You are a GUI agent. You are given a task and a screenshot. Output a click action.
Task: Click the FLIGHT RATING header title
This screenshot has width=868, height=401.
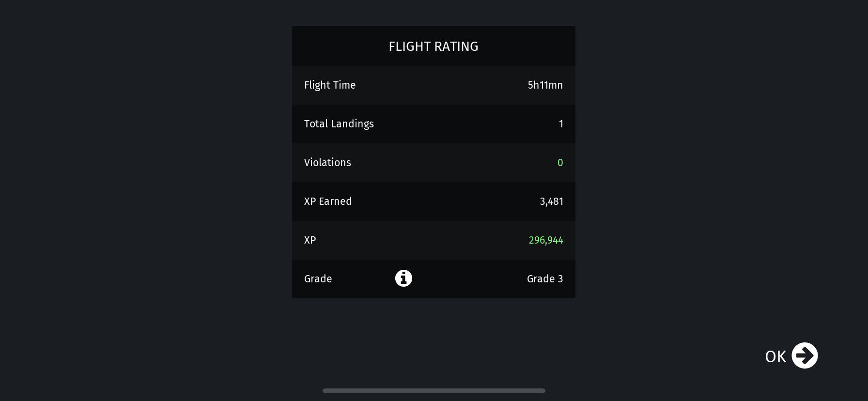434,46
